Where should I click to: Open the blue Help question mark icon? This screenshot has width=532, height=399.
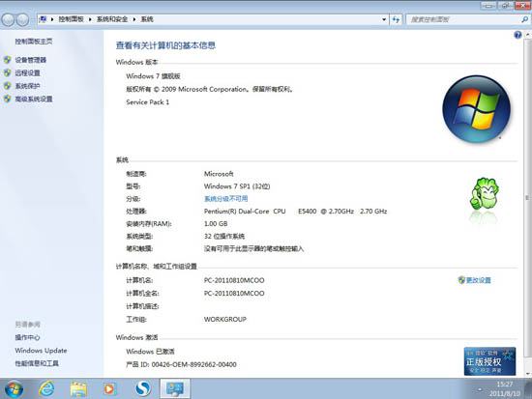tap(517, 35)
